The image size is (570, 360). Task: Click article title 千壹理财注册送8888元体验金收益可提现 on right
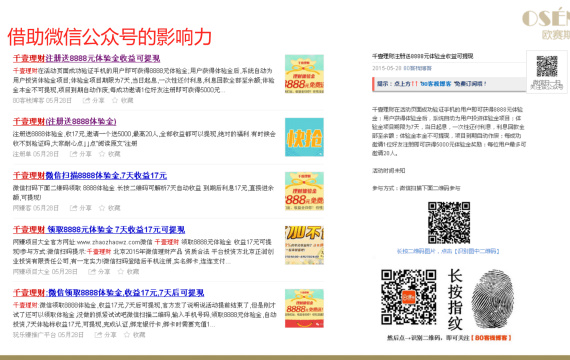422,56
